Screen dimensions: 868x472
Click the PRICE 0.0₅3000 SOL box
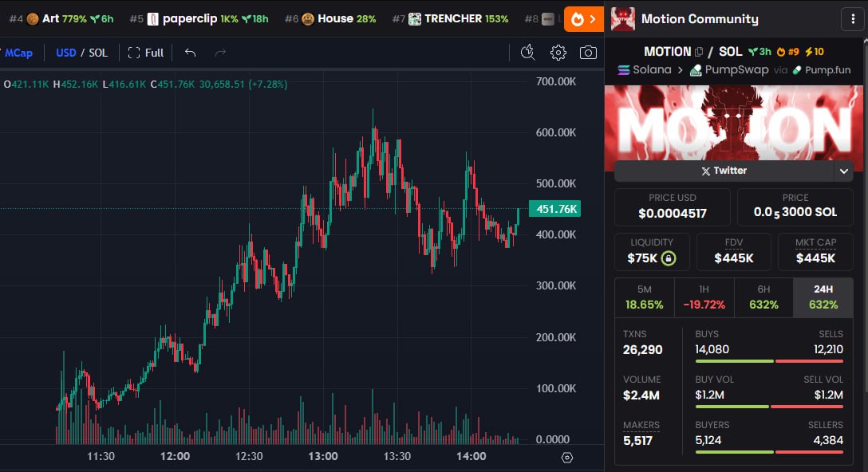[795, 207]
